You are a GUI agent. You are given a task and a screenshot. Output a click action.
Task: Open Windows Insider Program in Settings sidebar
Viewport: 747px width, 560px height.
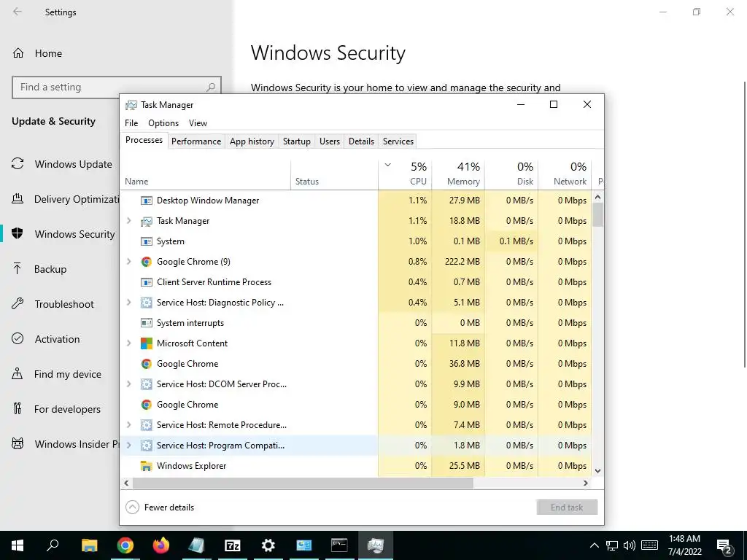65,444
